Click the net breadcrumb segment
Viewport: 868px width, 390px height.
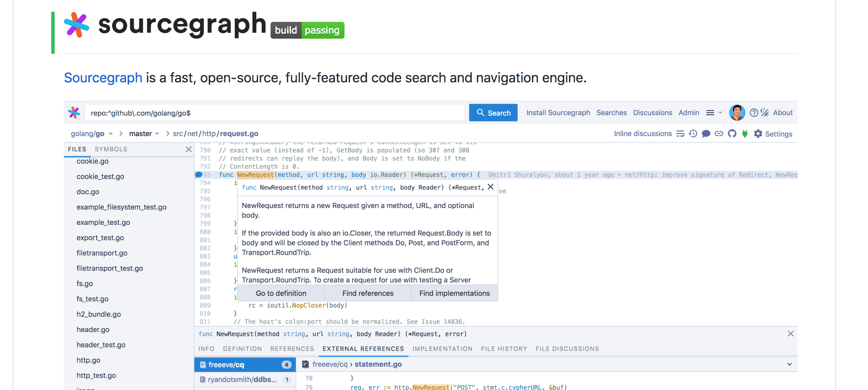(x=192, y=134)
